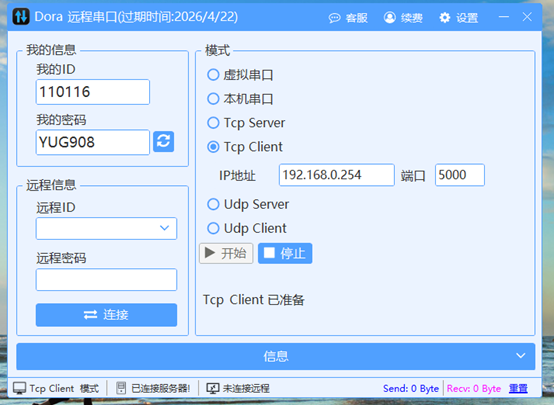The width and height of the screenshot is (554, 405).
Task: Click the IP地址 input field
Action: 337,175
